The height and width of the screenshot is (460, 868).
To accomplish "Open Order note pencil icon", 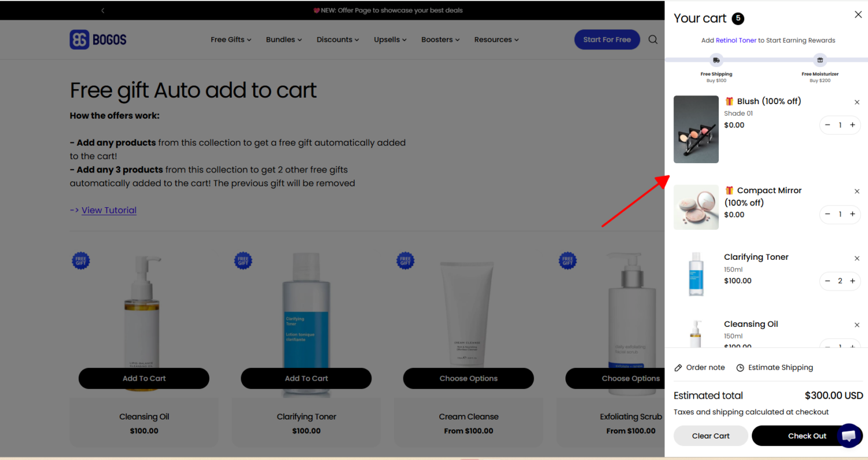I will pyautogui.click(x=678, y=367).
